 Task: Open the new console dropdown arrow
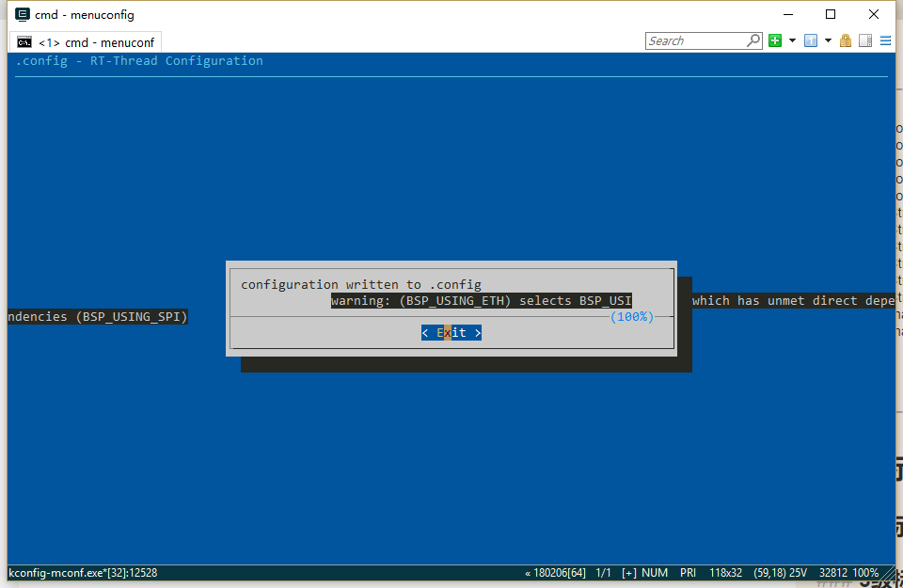pos(792,40)
